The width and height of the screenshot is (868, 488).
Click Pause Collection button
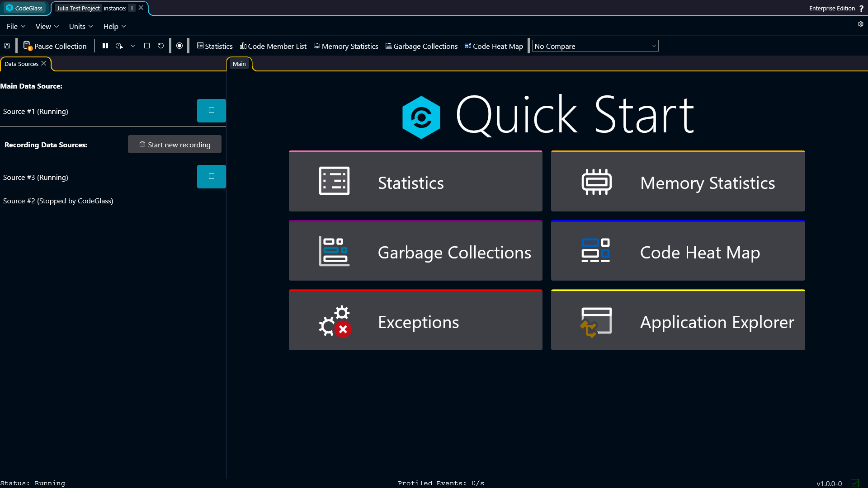(55, 46)
